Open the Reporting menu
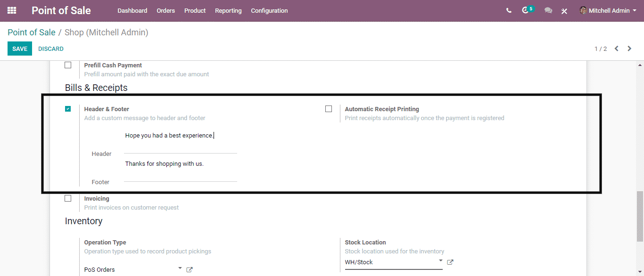 (228, 10)
